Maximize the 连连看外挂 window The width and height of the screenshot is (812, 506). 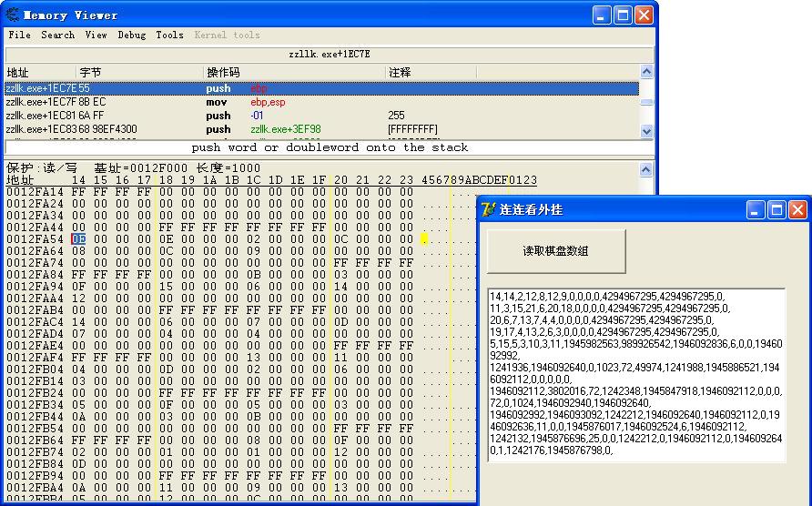pyautogui.click(x=776, y=209)
